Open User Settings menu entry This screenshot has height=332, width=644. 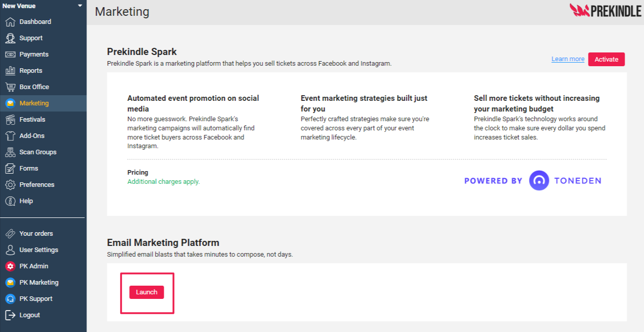tap(39, 250)
